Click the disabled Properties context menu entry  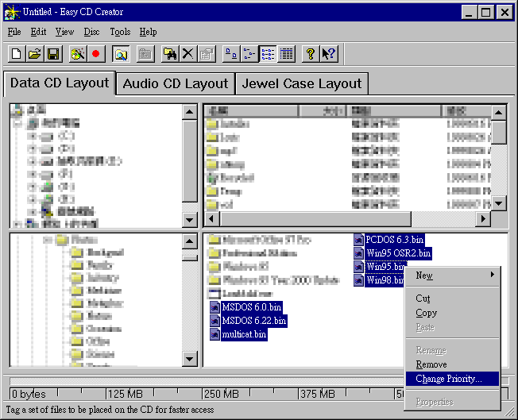[452, 402]
